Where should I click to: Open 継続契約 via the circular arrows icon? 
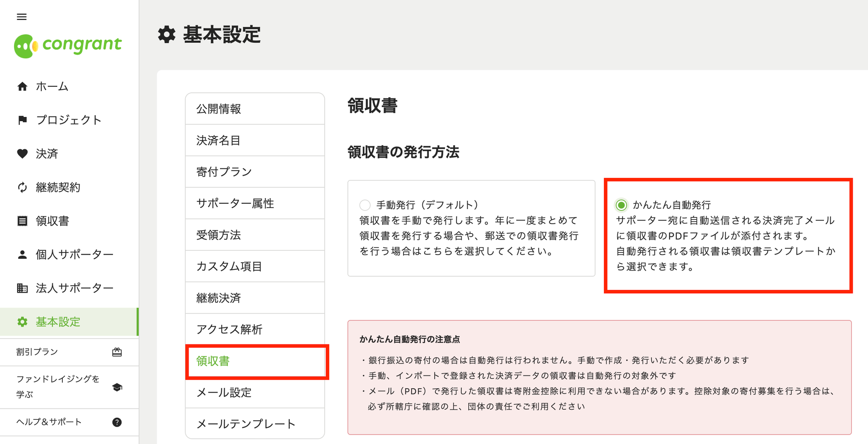point(22,187)
